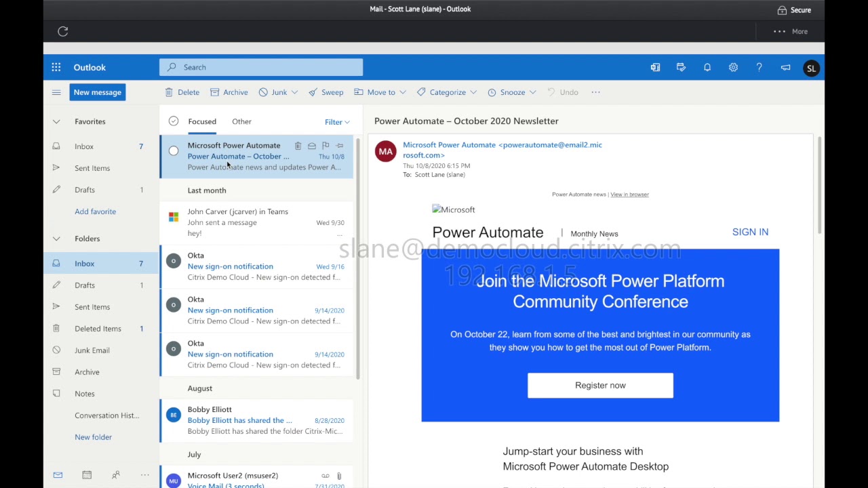Pin the Power Automate message
Image resolution: width=868 pixels, height=488 pixels.
pyautogui.click(x=340, y=146)
